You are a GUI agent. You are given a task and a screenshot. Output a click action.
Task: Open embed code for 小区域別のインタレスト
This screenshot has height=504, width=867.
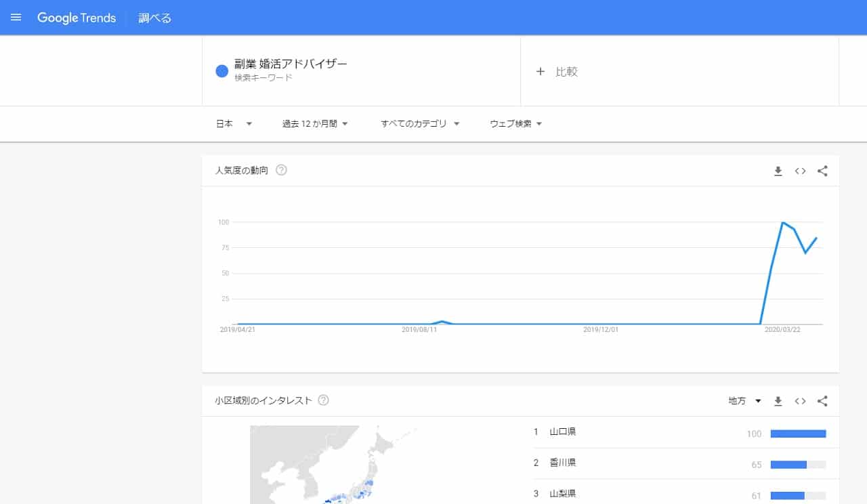point(800,401)
